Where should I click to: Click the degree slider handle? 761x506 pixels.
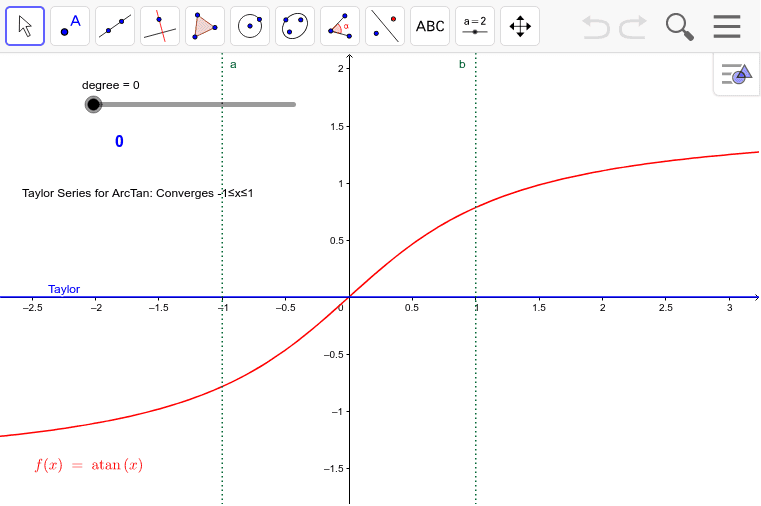click(93, 104)
